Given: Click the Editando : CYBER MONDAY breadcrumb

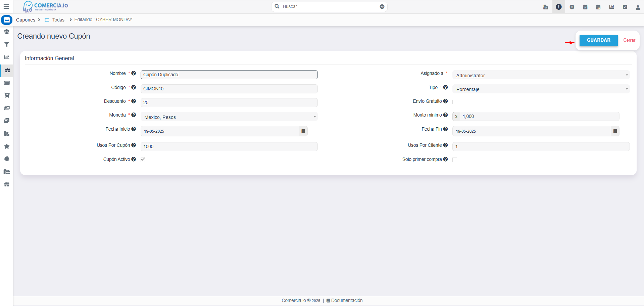Looking at the screenshot, I should coord(103,19).
